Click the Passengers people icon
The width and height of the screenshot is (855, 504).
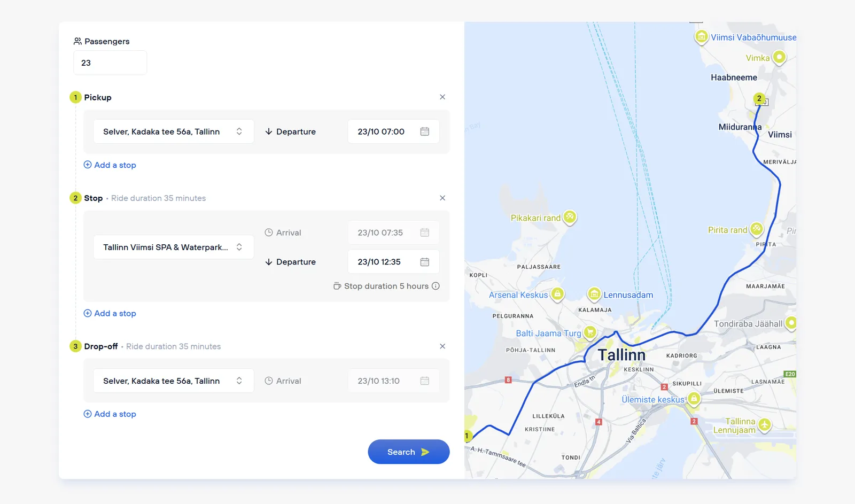77,41
